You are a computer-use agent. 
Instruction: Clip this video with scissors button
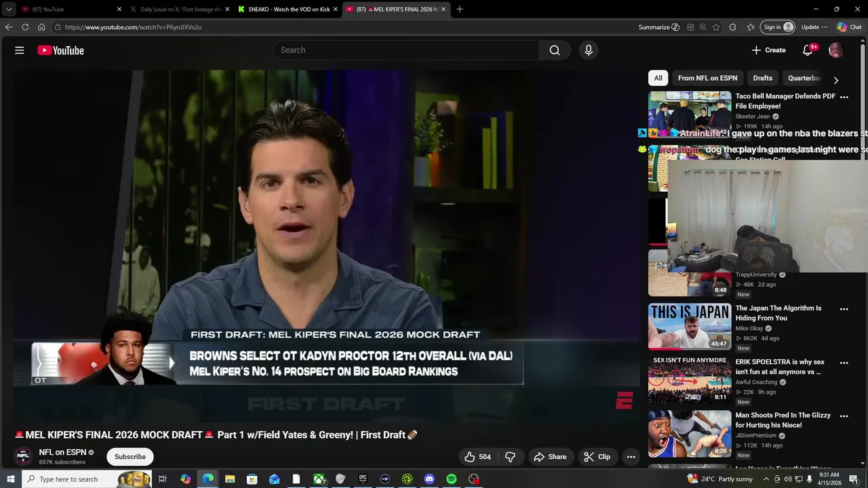597,457
